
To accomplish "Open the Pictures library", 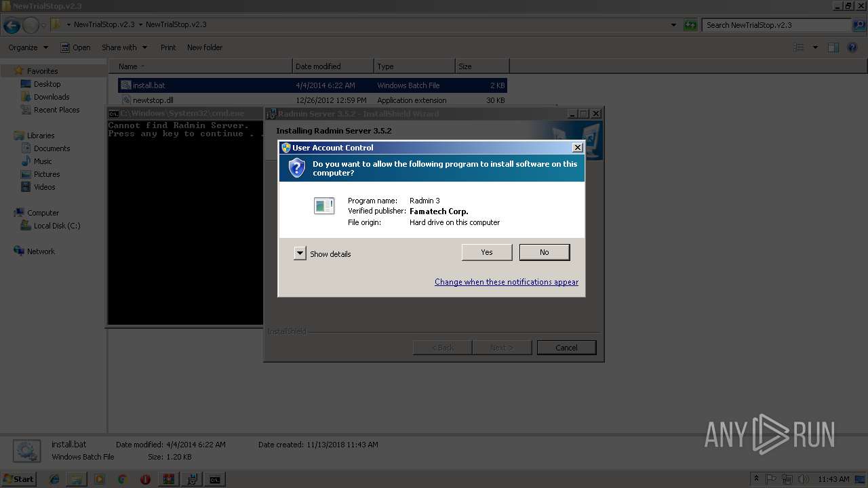I will tap(47, 174).
